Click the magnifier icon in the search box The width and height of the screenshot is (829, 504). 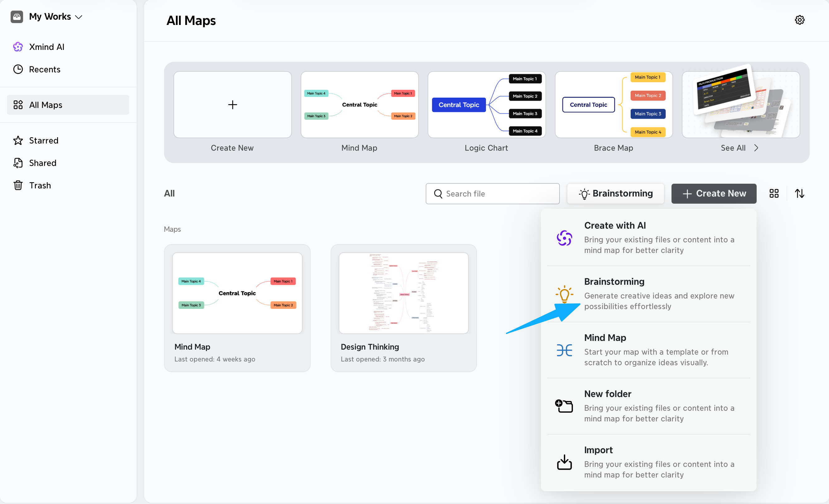click(x=438, y=193)
